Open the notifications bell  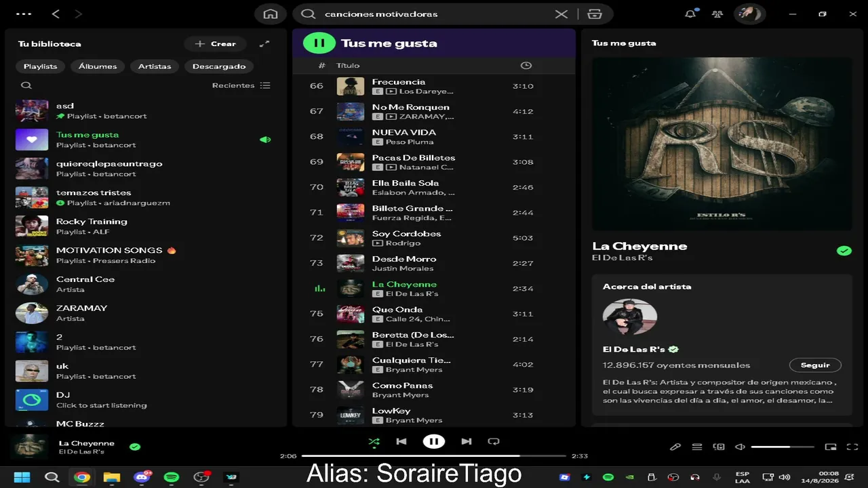pos(690,14)
